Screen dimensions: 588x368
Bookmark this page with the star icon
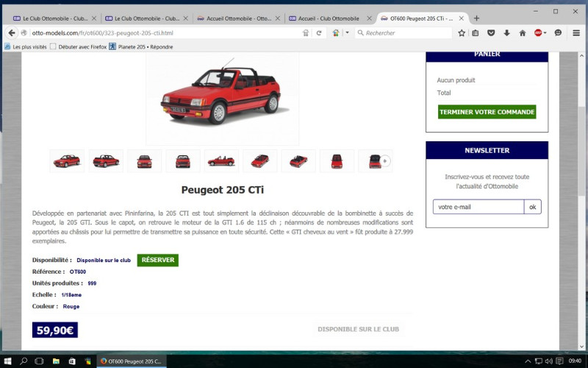pyautogui.click(x=462, y=33)
